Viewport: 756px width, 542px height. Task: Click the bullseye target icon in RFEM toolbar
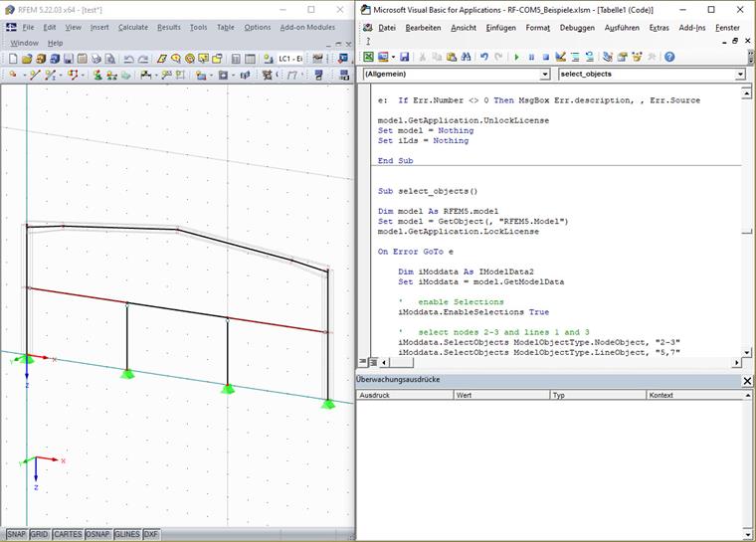click(x=190, y=59)
